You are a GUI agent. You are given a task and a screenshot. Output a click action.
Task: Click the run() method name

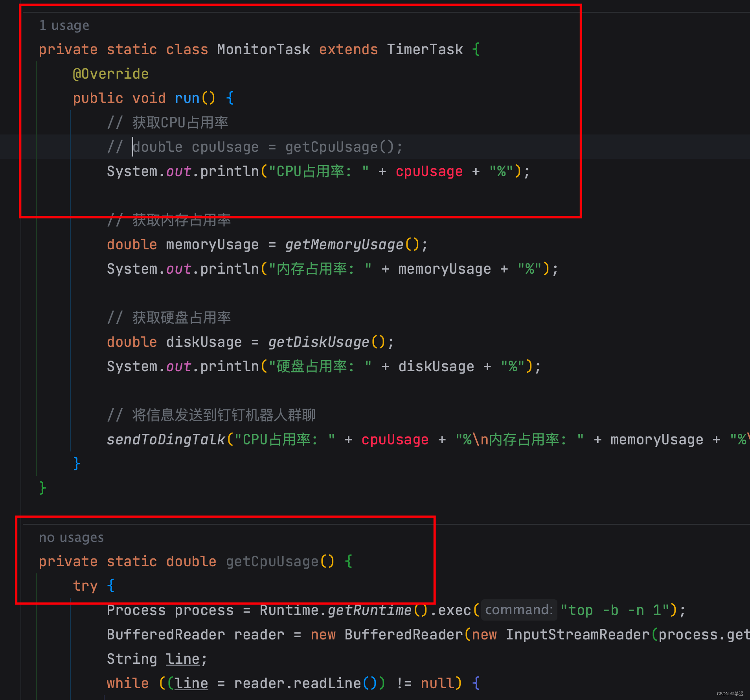(187, 98)
